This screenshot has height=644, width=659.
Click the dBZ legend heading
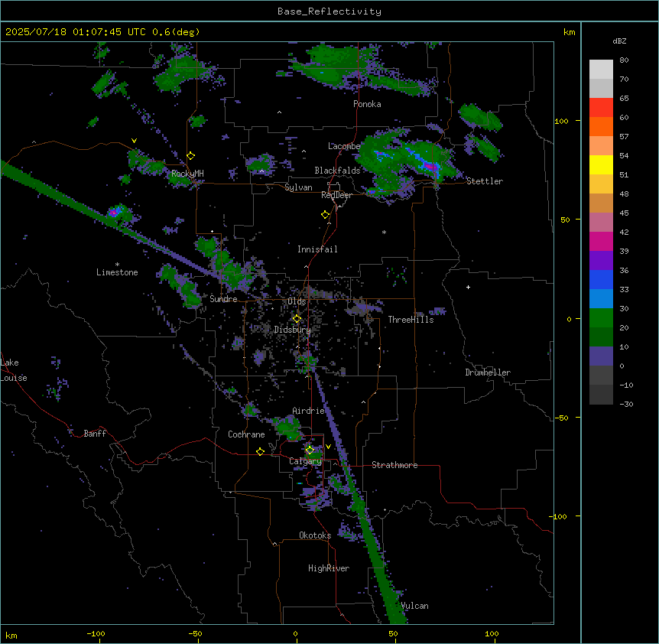619,41
